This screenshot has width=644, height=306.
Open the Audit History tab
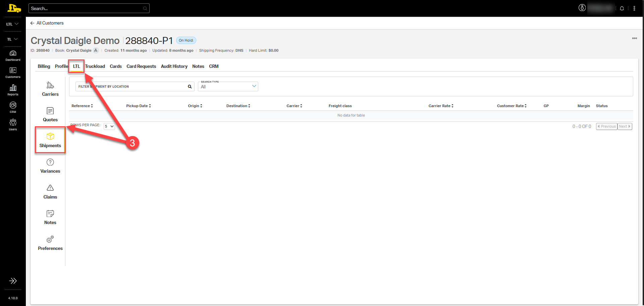click(x=174, y=66)
